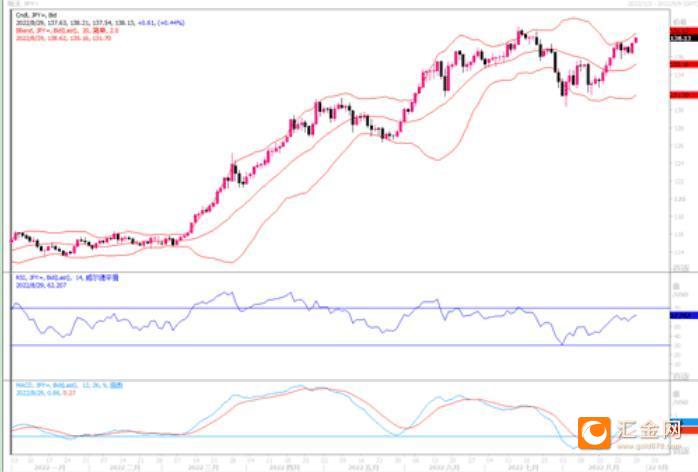Select the light blue MACD zero line
The height and width of the screenshot is (472, 698).
point(294,436)
